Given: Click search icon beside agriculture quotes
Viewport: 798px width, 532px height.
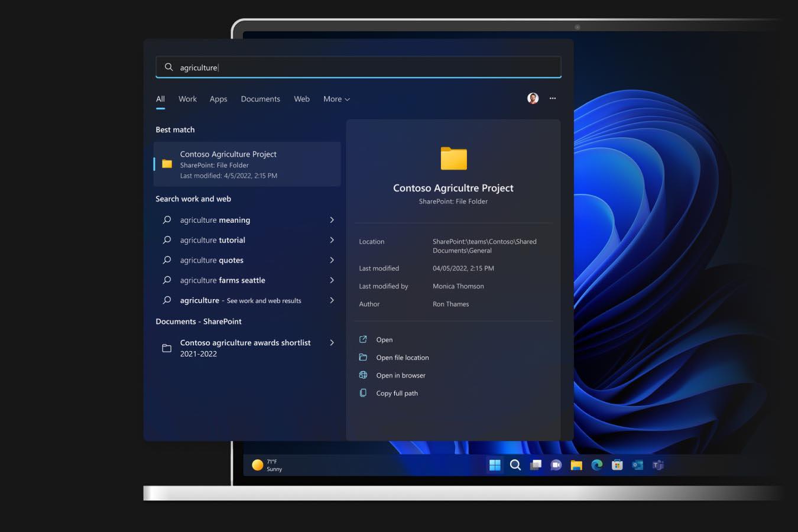Looking at the screenshot, I should click(167, 260).
